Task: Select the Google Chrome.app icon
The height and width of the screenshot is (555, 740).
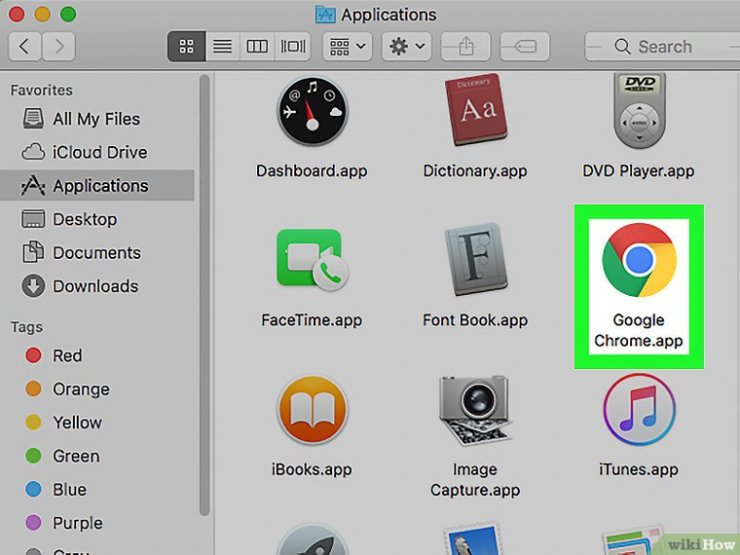Action: coord(639,260)
